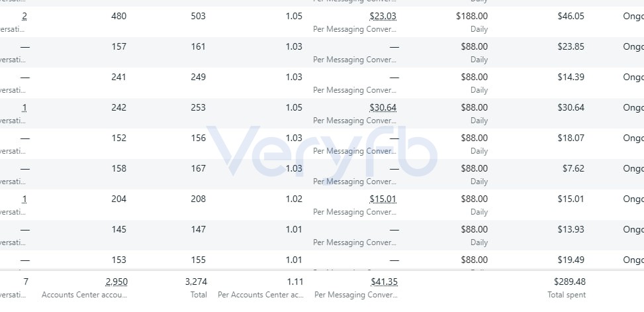Viewport: 644px width, 312px height.
Task: Click the underlined 2,950 reach total
Action: (x=116, y=282)
